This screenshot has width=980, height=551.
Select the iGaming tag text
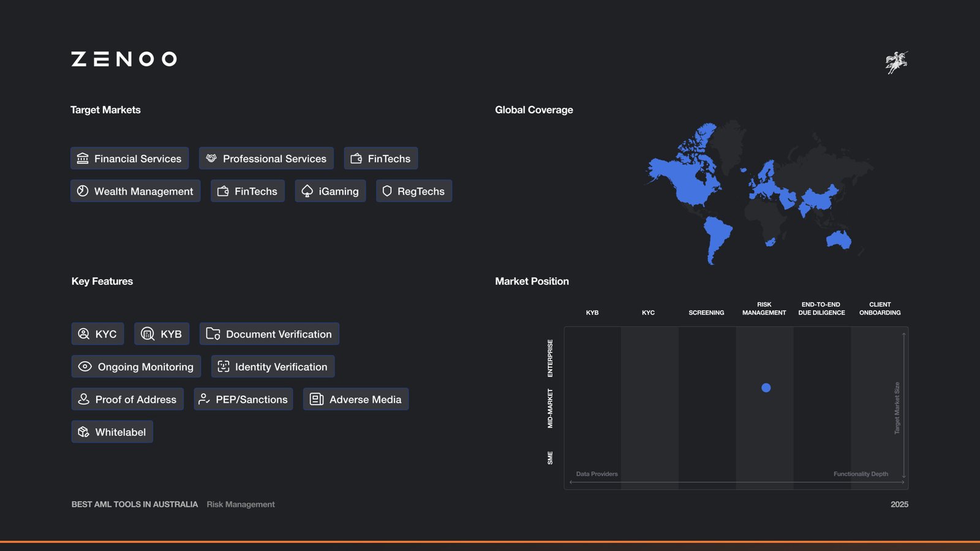[x=339, y=192]
